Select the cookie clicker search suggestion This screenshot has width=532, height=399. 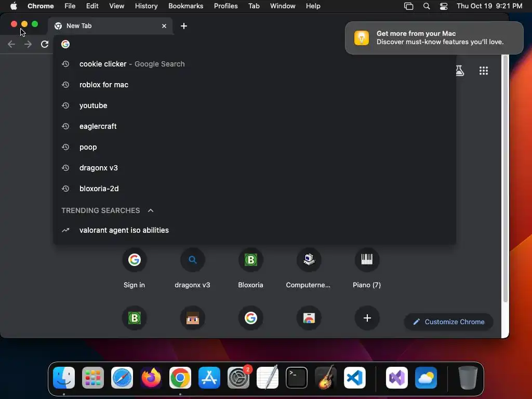pyautogui.click(x=255, y=64)
